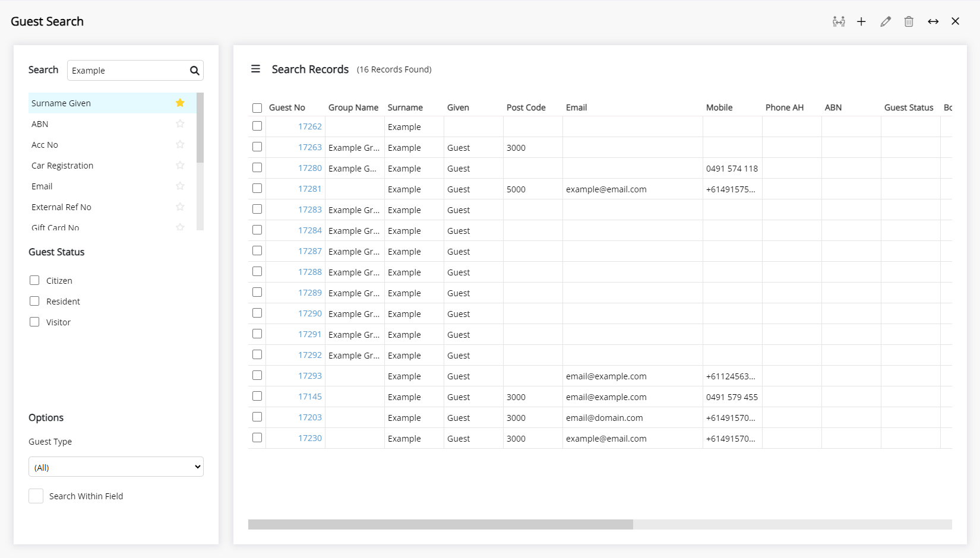Select ABN search field option
Screen dimensions: 980x558
tap(112, 124)
